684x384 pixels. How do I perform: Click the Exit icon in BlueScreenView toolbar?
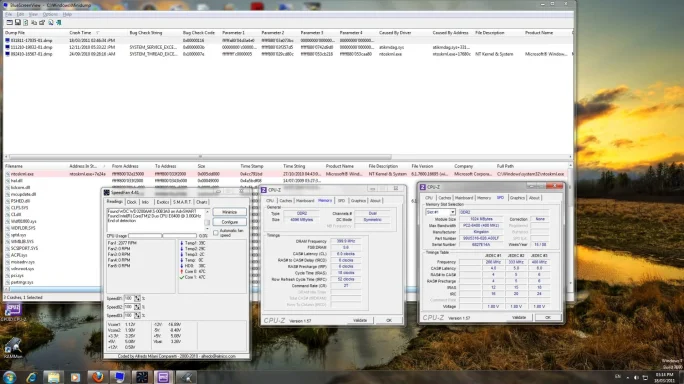[58, 22]
